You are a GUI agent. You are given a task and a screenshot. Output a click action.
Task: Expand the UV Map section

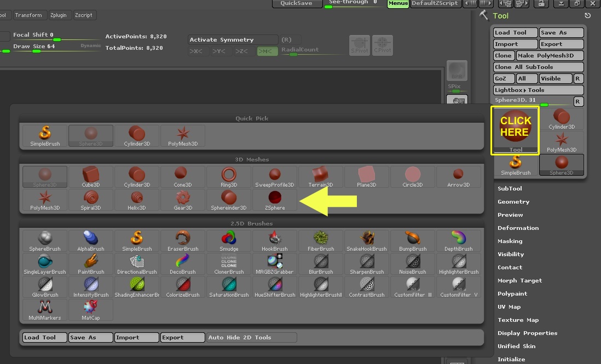pyautogui.click(x=510, y=307)
